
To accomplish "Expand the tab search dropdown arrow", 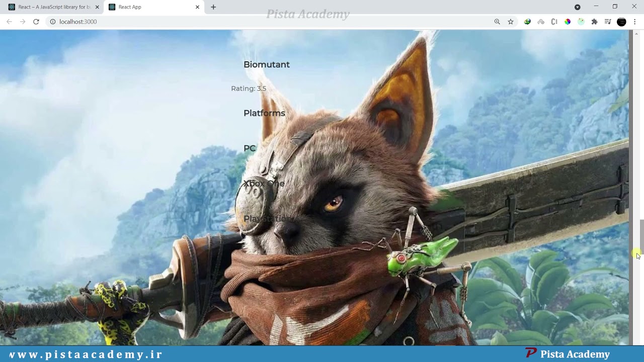I will click(x=577, y=7).
